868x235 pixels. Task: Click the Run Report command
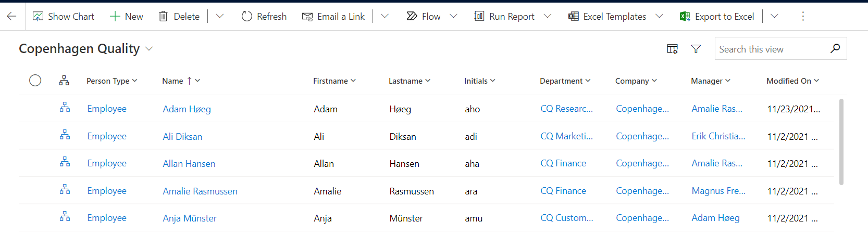504,17
